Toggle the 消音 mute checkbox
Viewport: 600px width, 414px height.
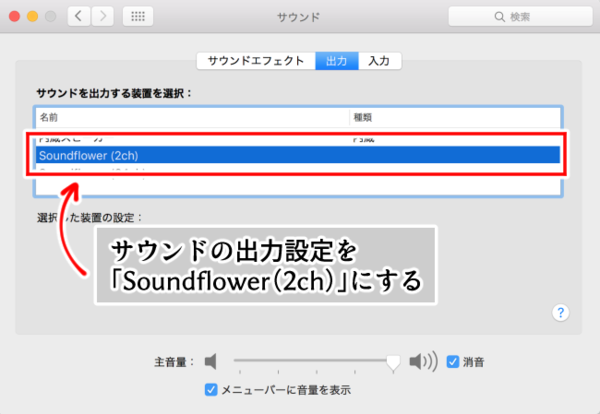coord(453,362)
